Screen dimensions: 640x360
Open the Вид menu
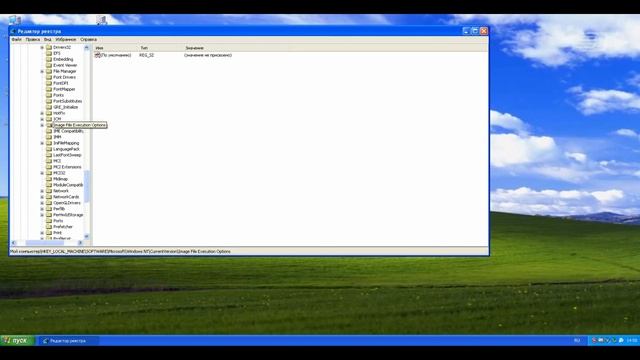[x=48, y=40]
